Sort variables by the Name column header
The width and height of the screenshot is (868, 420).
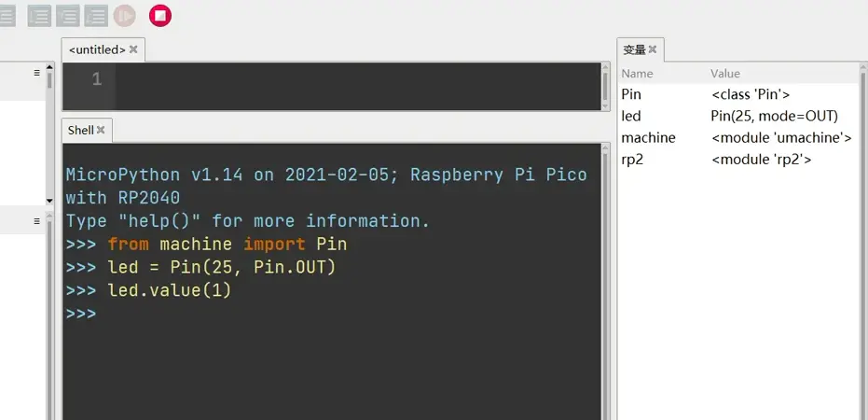tap(638, 73)
